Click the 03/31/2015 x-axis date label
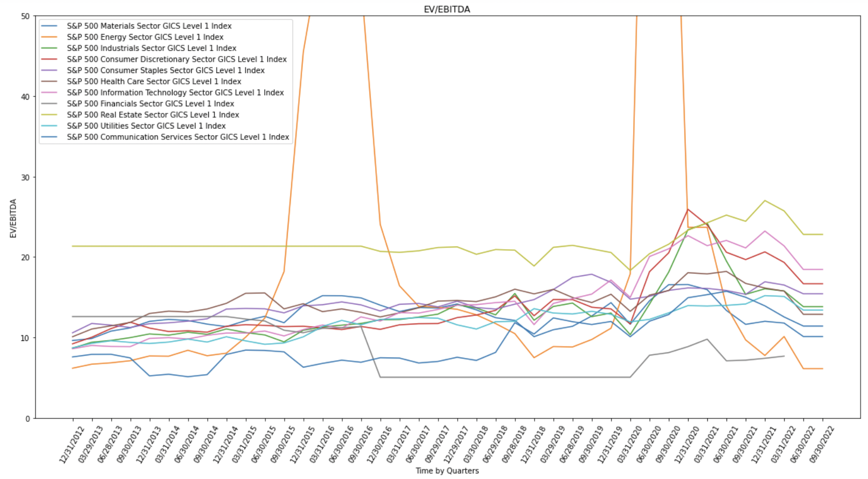 (245, 444)
